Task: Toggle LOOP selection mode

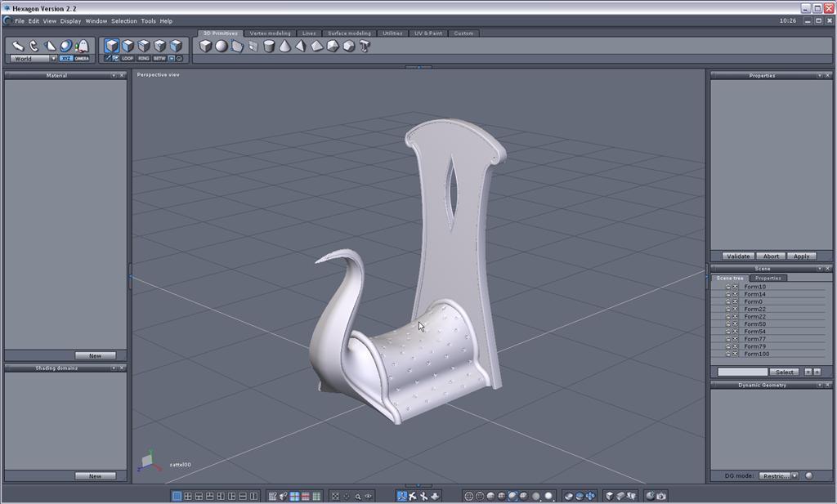Action: point(128,59)
